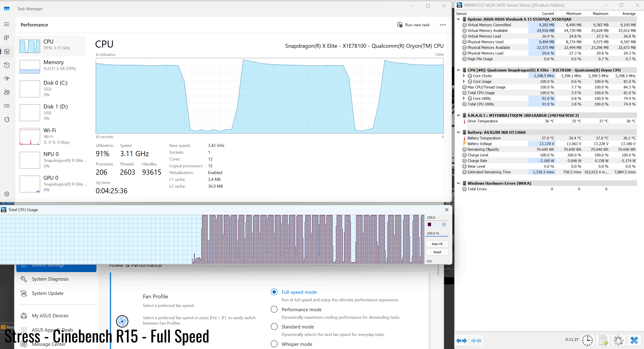
Task: Open Processes page icon in Task Manager sidebar
Action: click(7, 38)
